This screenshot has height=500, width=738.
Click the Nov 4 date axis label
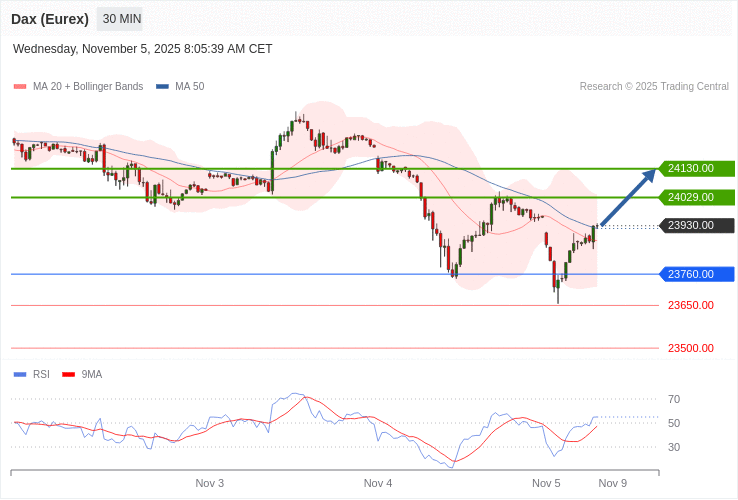[377, 483]
